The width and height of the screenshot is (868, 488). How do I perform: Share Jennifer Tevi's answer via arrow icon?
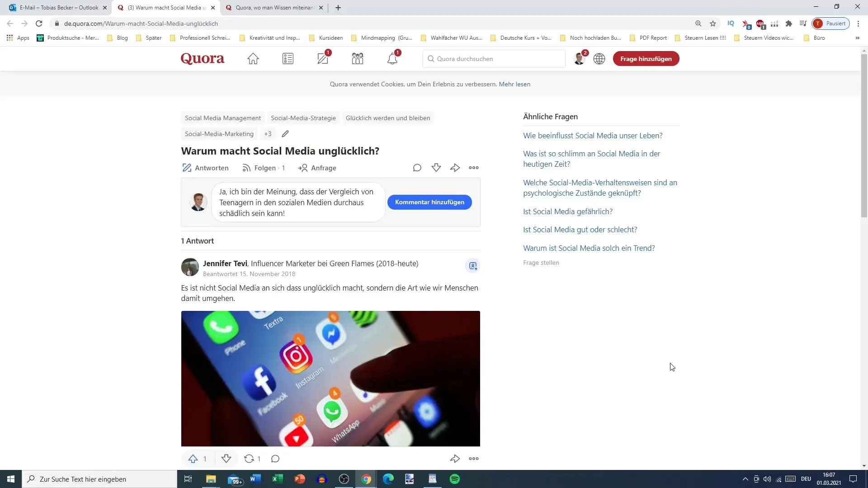pos(455,459)
